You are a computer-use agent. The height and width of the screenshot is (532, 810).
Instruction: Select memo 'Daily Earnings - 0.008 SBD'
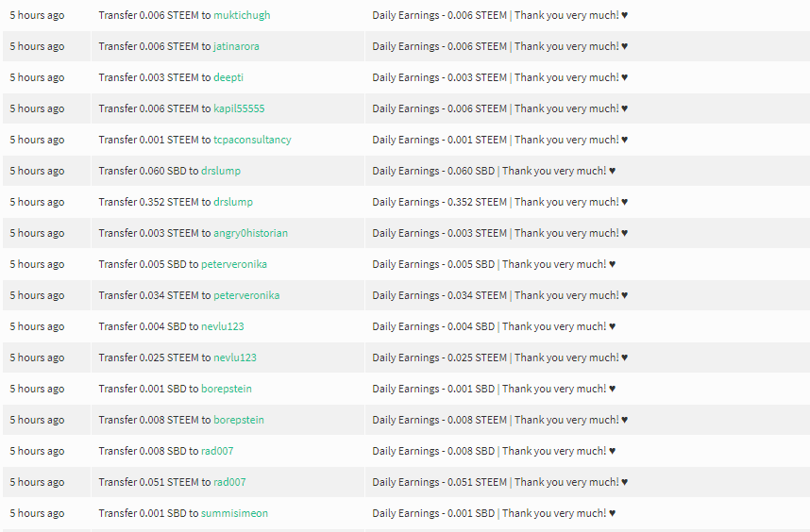click(x=433, y=451)
